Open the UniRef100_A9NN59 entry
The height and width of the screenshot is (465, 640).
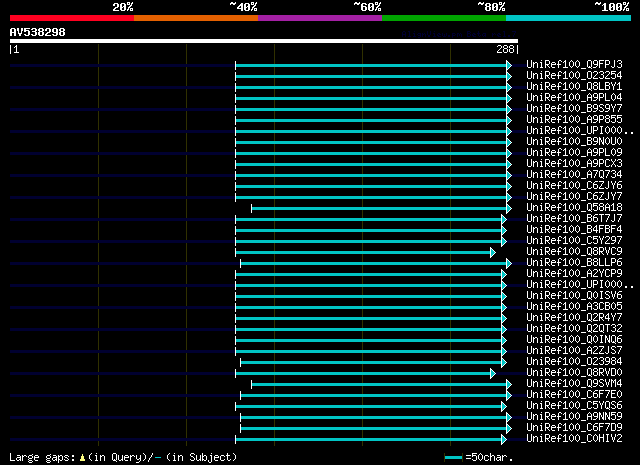pos(574,416)
